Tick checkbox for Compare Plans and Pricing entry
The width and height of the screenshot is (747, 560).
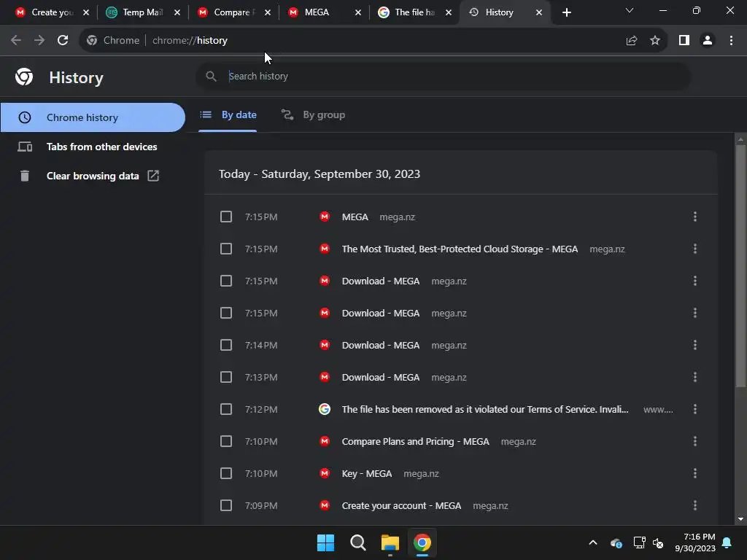click(226, 441)
